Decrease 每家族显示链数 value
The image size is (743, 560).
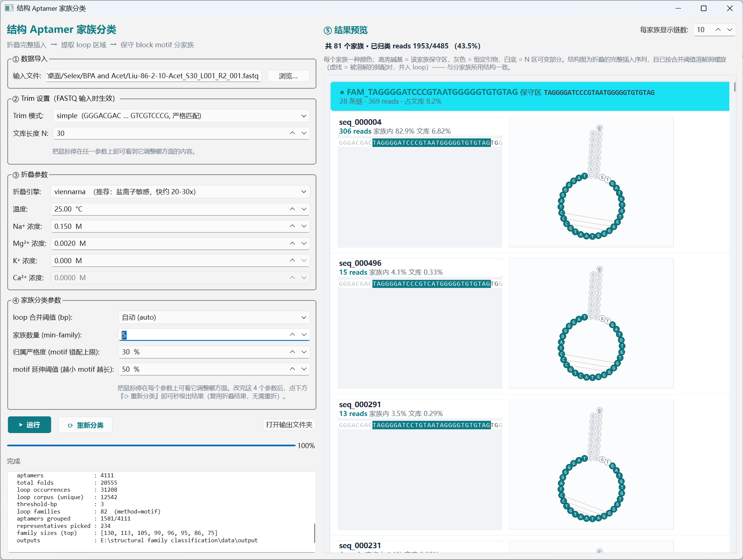[730, 30]
